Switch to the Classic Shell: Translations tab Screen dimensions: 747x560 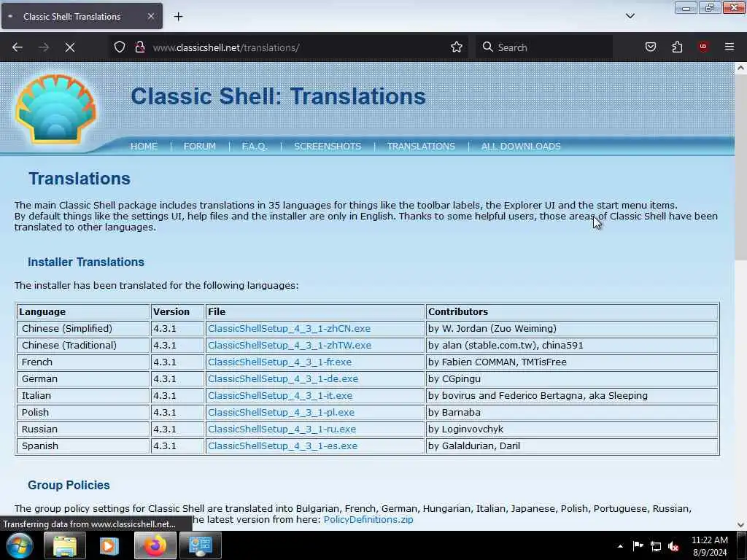(82, 16)
